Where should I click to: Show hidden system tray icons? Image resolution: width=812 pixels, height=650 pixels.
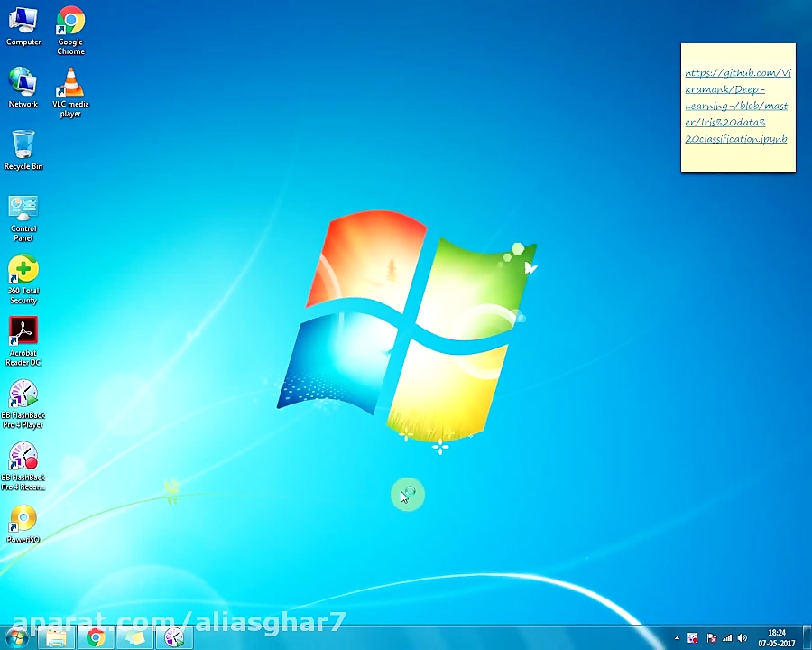pyautogui.click(x=678, y=638)
